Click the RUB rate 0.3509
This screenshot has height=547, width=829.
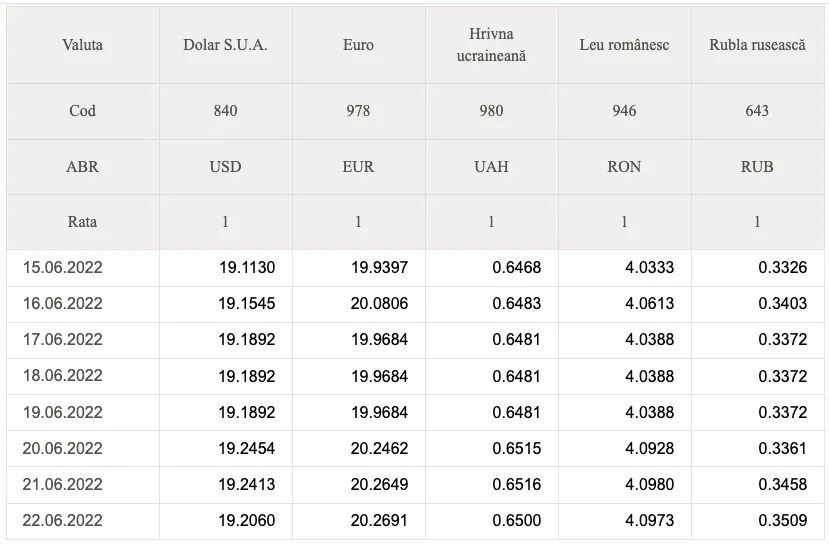(783, 521)
